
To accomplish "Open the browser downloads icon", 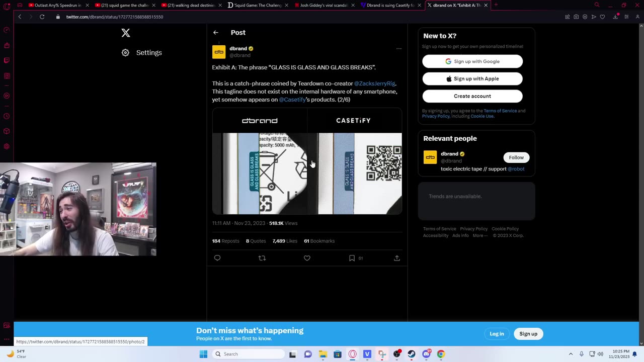I will point(615,17).
